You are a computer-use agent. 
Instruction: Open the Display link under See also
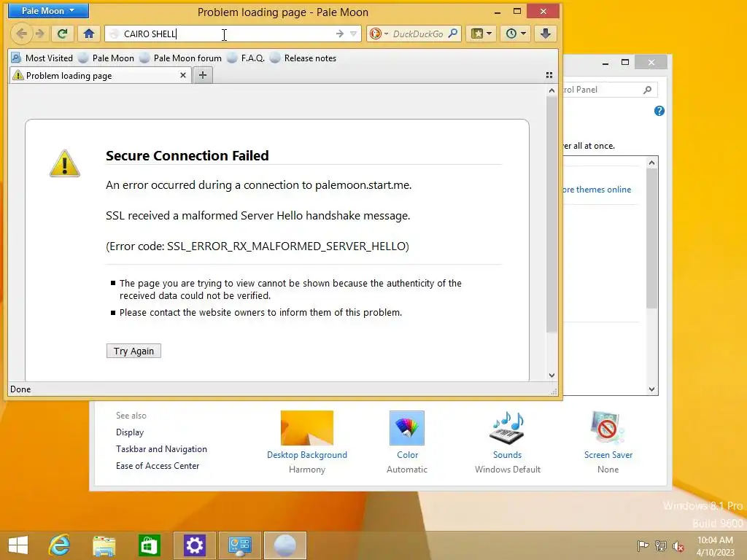[x=130, y=432]
